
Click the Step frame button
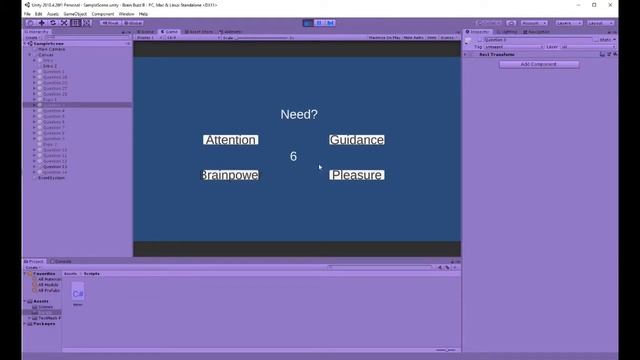point(331,23)
